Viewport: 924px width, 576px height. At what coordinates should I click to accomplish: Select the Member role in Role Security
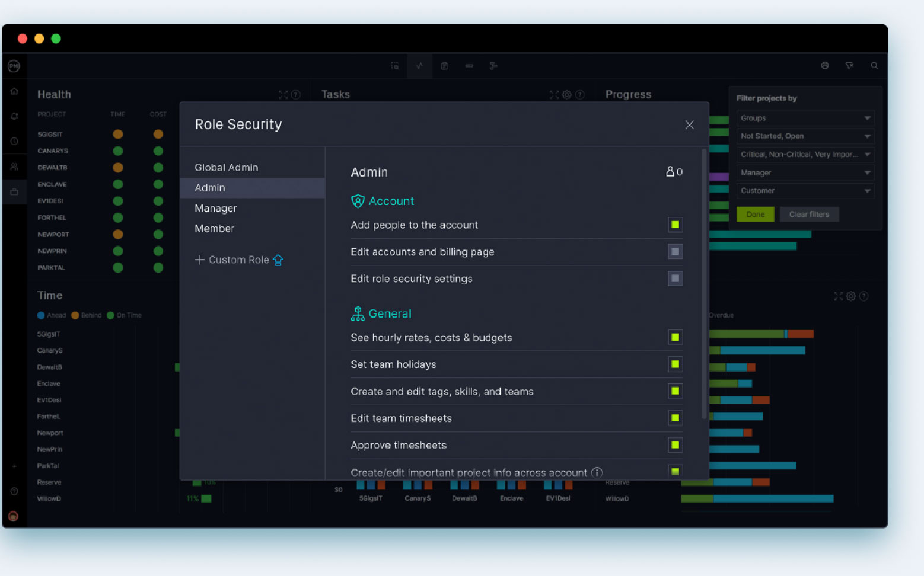214,228
